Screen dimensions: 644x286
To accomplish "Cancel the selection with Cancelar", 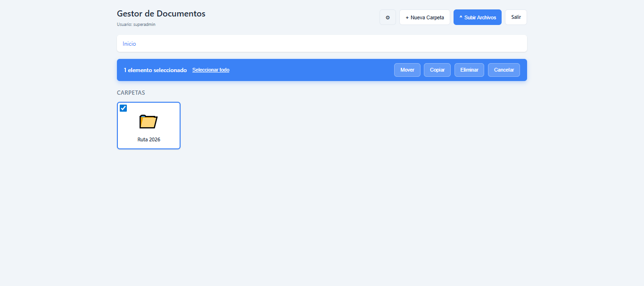I will click(x=504, y=70).
